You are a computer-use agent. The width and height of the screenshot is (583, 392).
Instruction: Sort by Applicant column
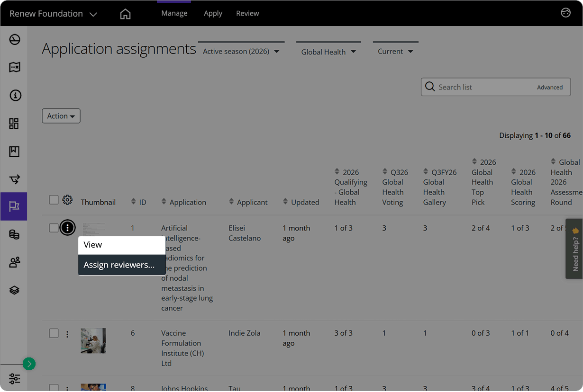pyautogui.click(x=231, y=202)
